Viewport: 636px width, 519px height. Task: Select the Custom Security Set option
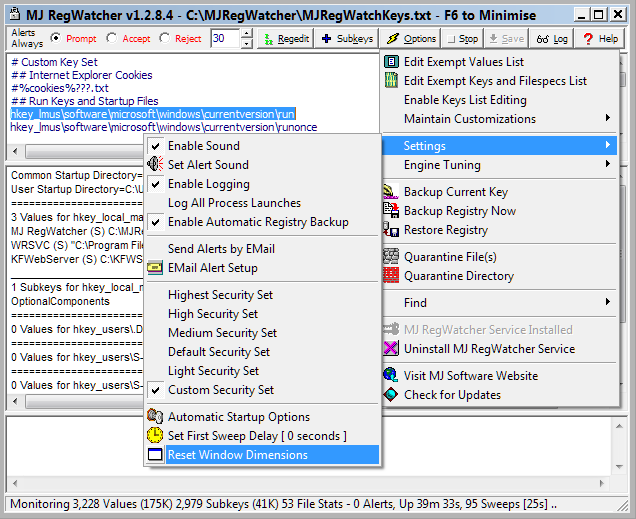262,390
